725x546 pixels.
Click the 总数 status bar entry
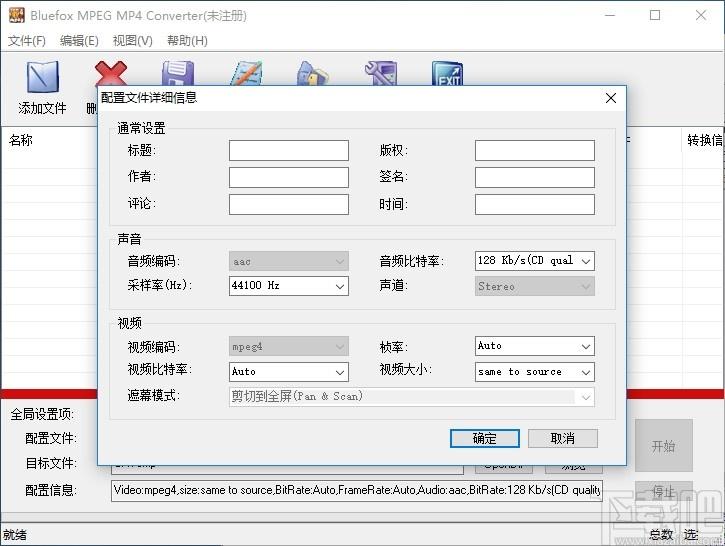coord(661,535)
